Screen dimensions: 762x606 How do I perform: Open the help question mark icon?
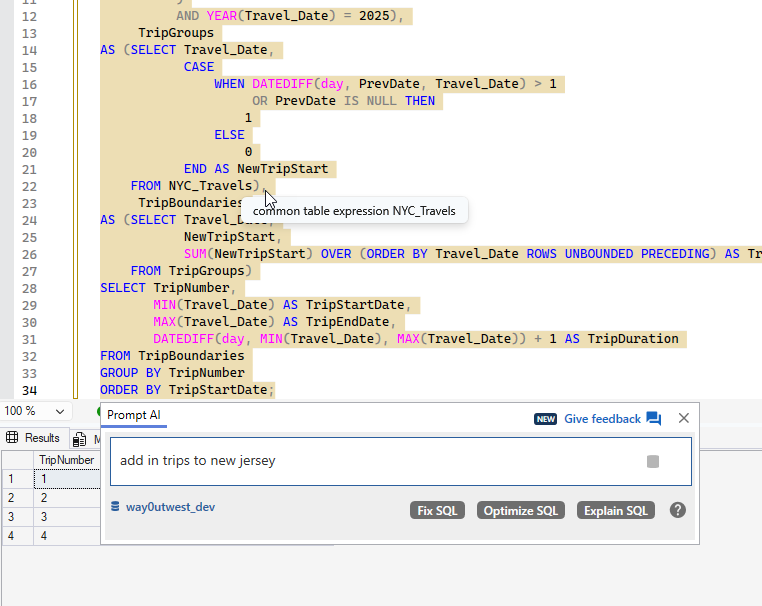coord(678,510)
